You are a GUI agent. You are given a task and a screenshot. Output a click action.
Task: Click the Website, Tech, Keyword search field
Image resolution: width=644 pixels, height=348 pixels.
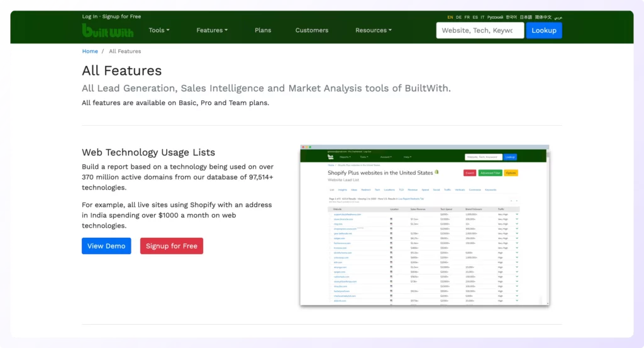(480, 30)
